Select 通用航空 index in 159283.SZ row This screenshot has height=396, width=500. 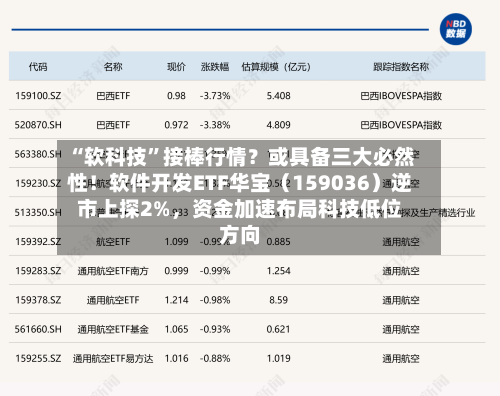tap(401, 271)
